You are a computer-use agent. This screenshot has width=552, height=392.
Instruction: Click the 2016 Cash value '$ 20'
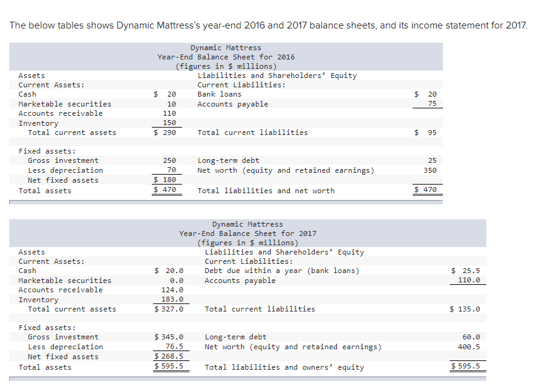pos(165,94)
